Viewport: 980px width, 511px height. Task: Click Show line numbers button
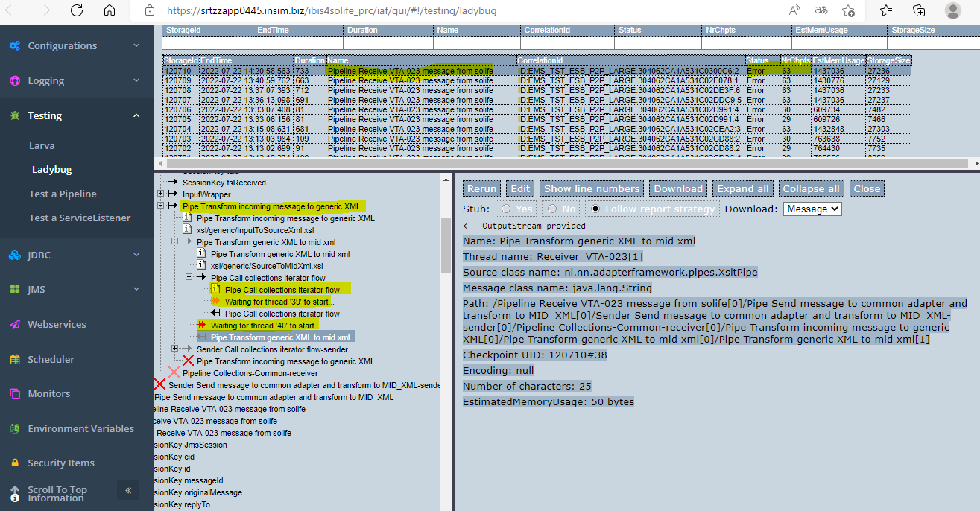592,188
